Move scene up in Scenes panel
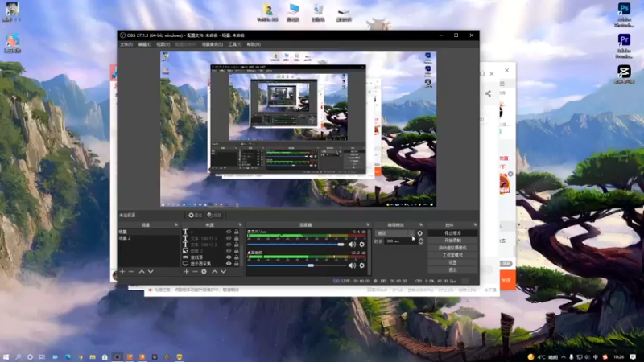This screenshot has height=362, width=644. [x=142, y=271]
